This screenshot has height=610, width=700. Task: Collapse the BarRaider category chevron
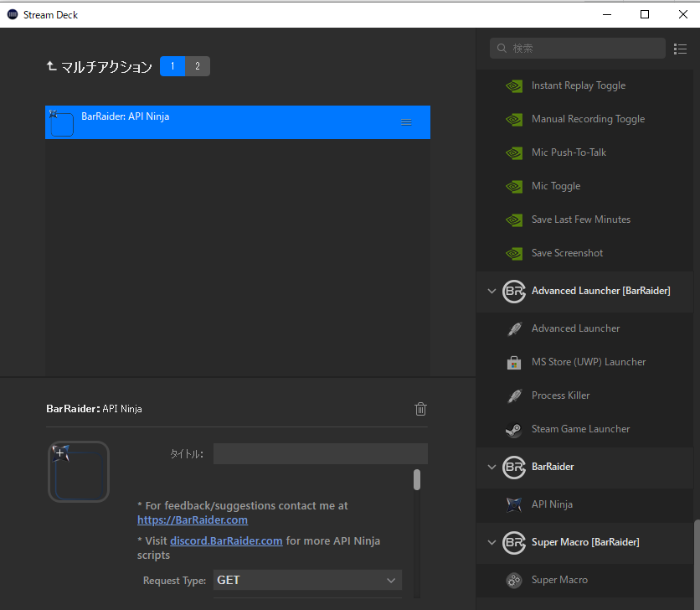pos(492,468)
